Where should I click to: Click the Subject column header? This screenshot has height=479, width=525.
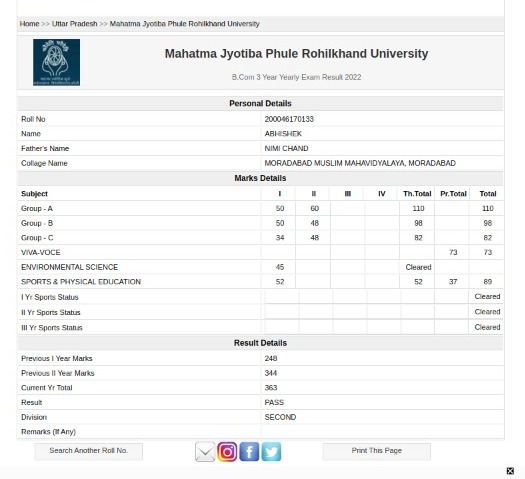(x=34, y=194)
